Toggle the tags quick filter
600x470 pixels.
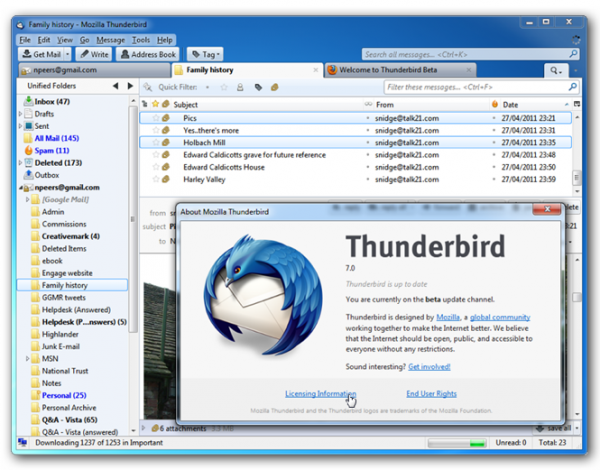[258, 87]
